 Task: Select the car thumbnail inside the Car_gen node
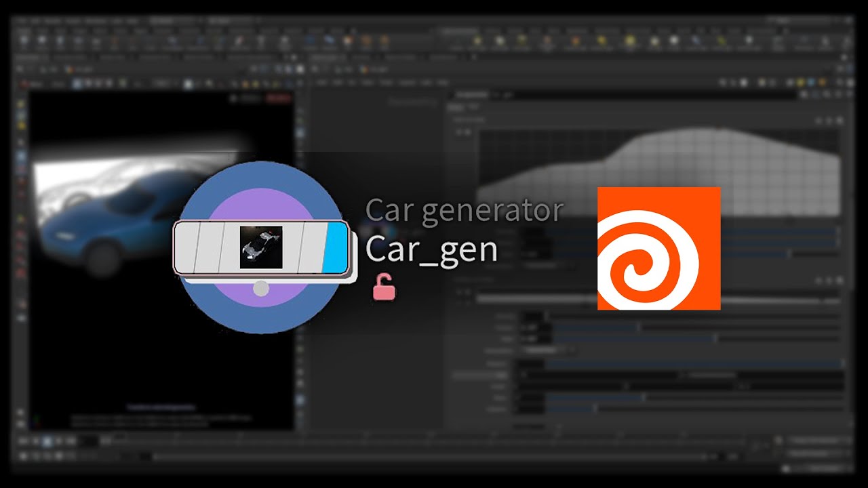(x=261, y=247)
